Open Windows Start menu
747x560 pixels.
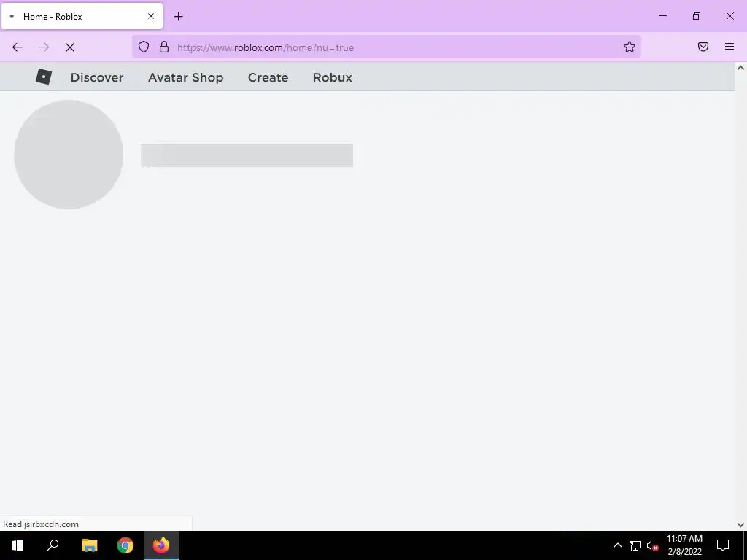[18, 545]
